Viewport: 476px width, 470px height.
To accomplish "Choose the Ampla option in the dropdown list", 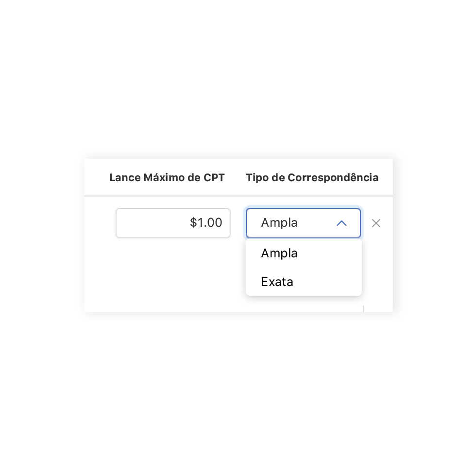I will (x=279, y=253).
